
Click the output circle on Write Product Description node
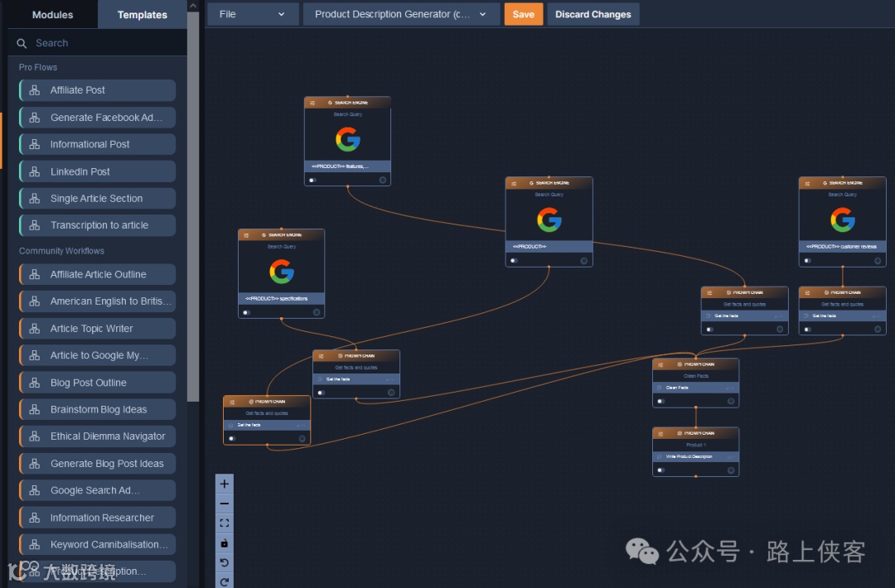click(731, 470)
